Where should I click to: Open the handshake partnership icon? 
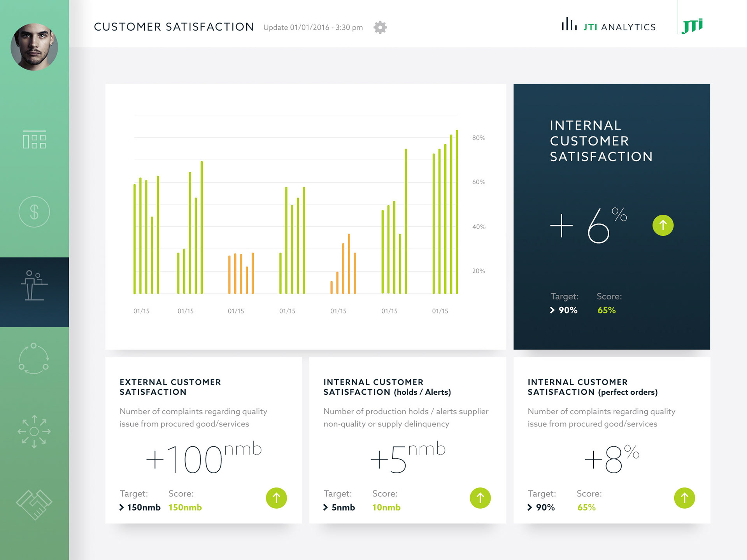tap(34, 504)
